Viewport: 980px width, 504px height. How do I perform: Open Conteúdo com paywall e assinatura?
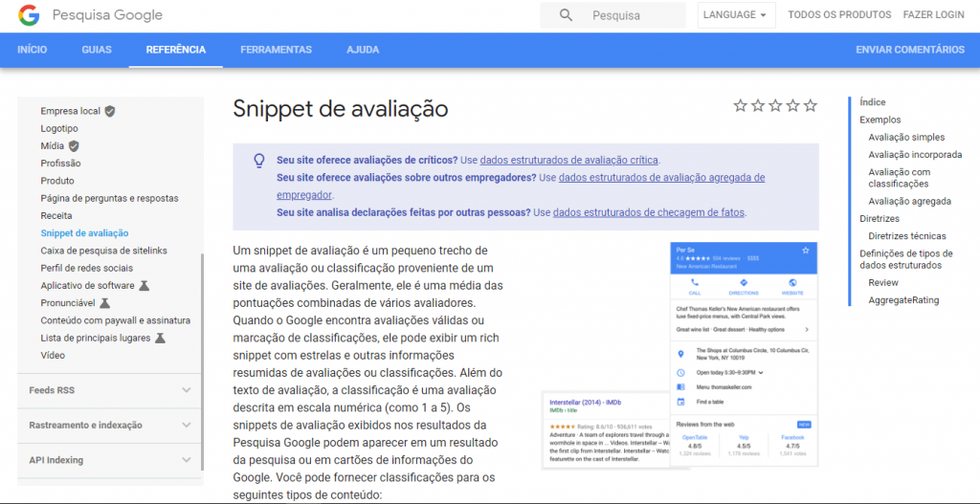tap(116, 320)
